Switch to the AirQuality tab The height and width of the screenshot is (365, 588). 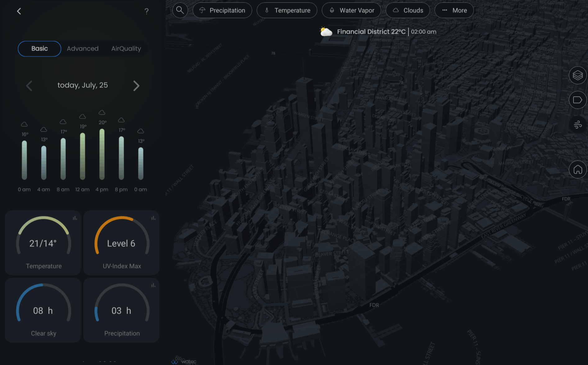tap(126, 48)
